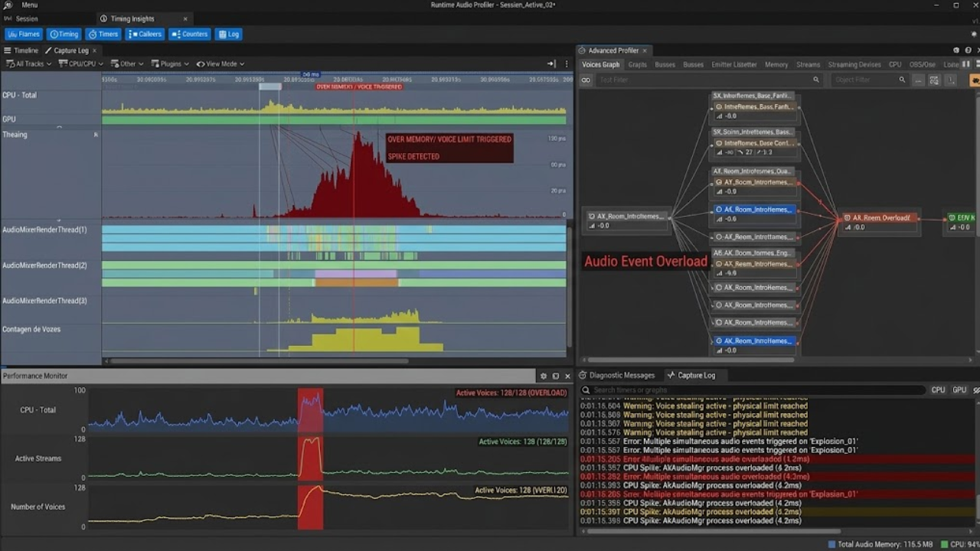Open Performance Monitor settings gear

click(544, 377)
